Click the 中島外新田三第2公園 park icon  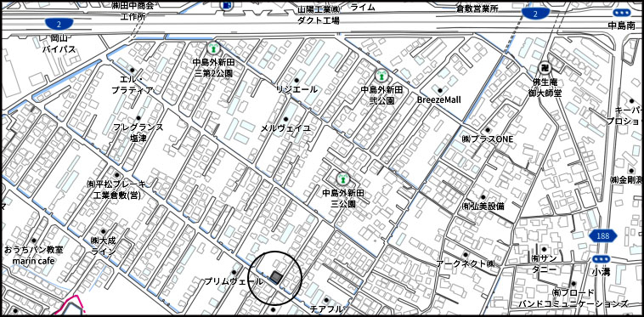(x=212, y=48)
